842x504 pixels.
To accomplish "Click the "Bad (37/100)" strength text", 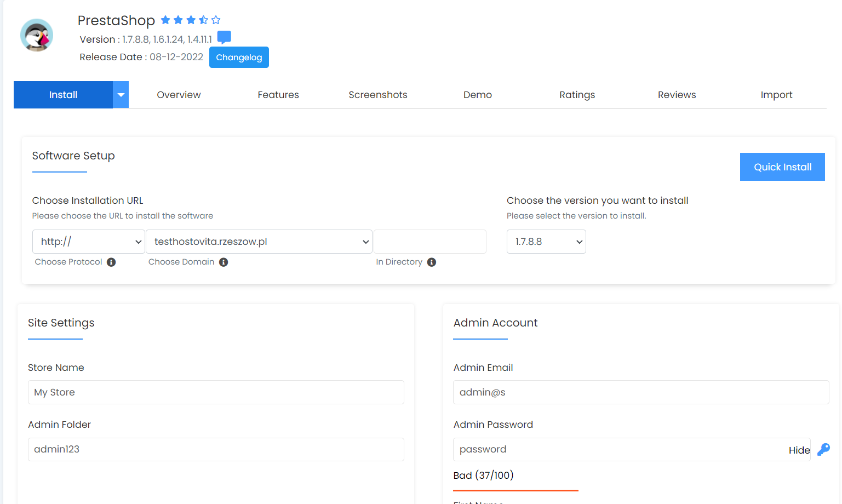I will (x=484, y=476).
